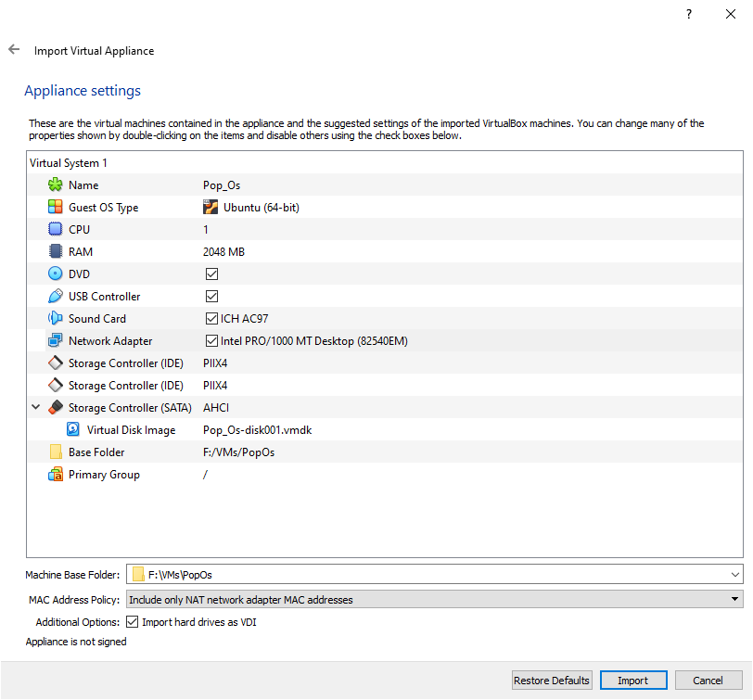Screen dimensions: 753x700
Task: Go back with the left arrow
Action: (14, 49)
